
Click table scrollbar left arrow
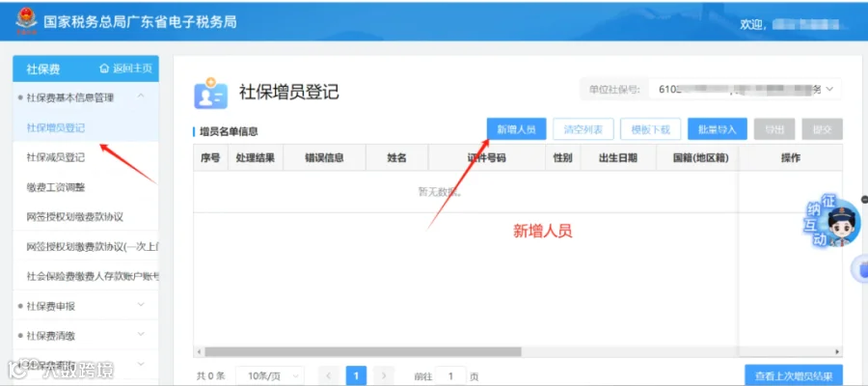pyautogui.click(x=198, y=351)
